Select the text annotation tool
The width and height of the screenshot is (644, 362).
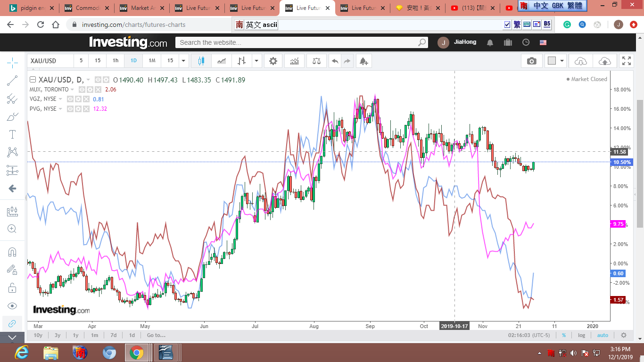(12, 134)
